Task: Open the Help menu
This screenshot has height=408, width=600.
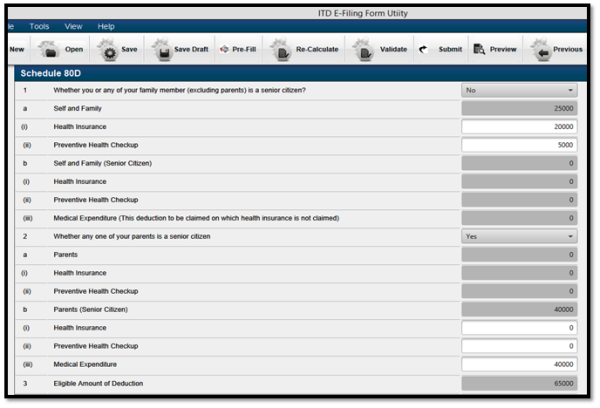Action: pyautogui.click(x=106, y=26)
